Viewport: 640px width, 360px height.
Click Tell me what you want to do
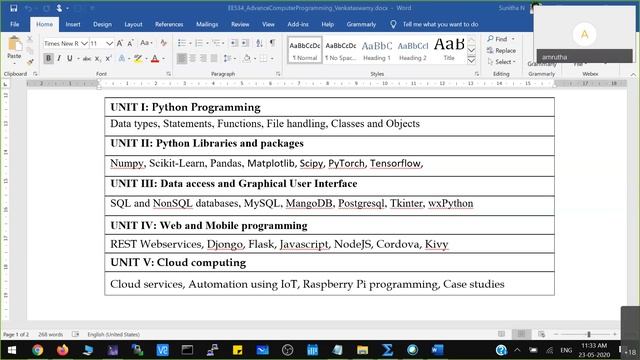coord(440,24)
